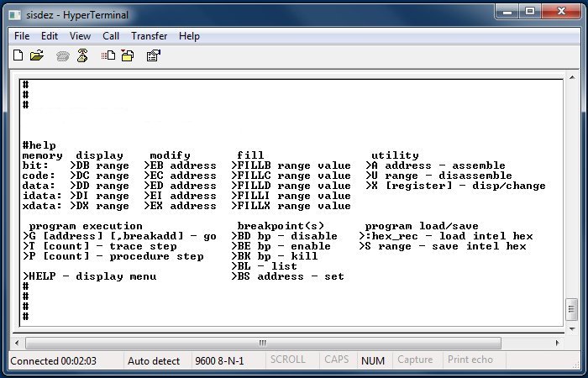Open the Help menu
Screen dimensions: 588x378
click(x=189, y=36)
